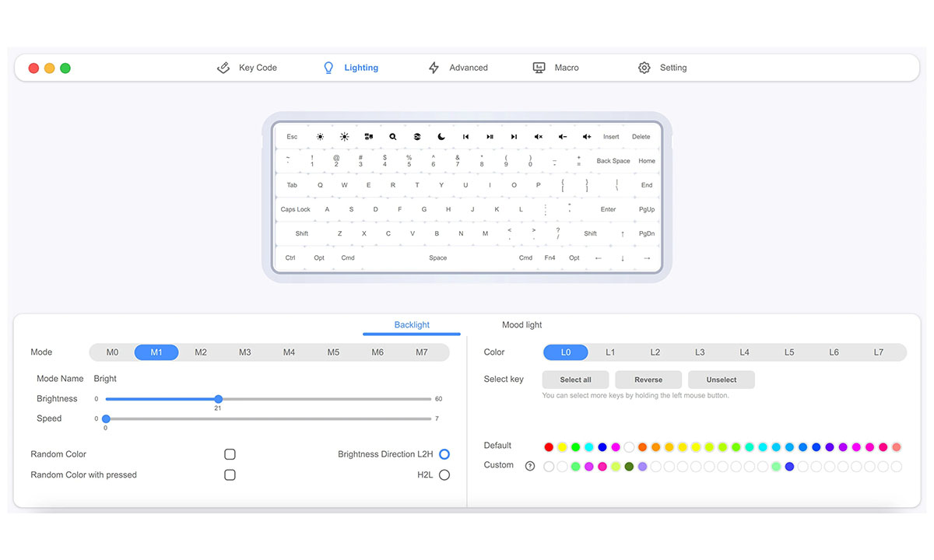Select the play/pause media key
The width and height of the screenshot is (934, 560).
pyautogui.click(x=489, y=136)
